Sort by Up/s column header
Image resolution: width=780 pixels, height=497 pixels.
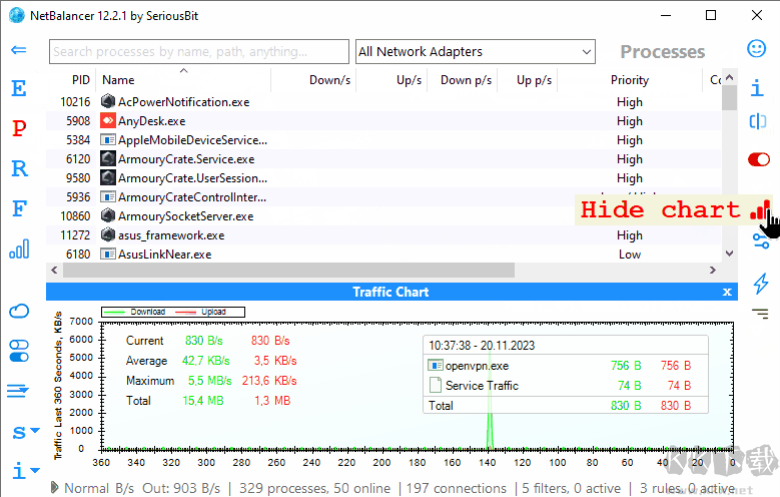tap(409, 80)
